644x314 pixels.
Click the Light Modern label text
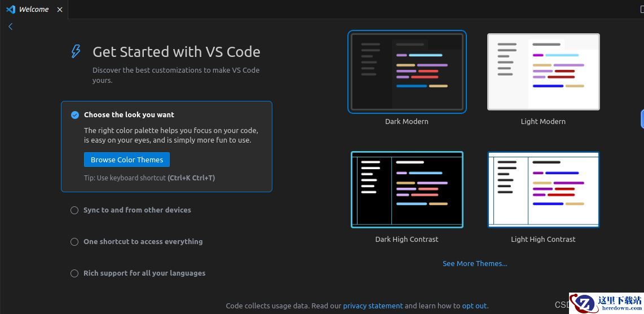pyautogui.click(x=543, y=122)
